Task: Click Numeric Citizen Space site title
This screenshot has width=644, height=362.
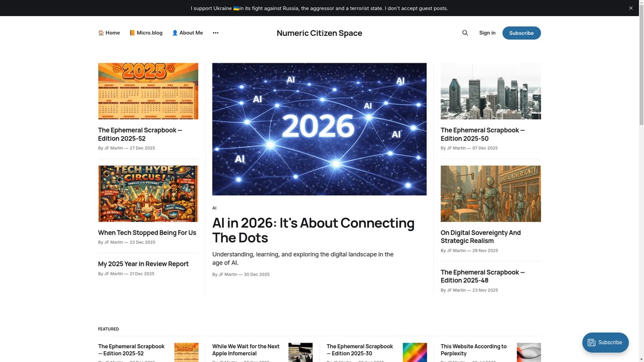Action: [319, 33]
